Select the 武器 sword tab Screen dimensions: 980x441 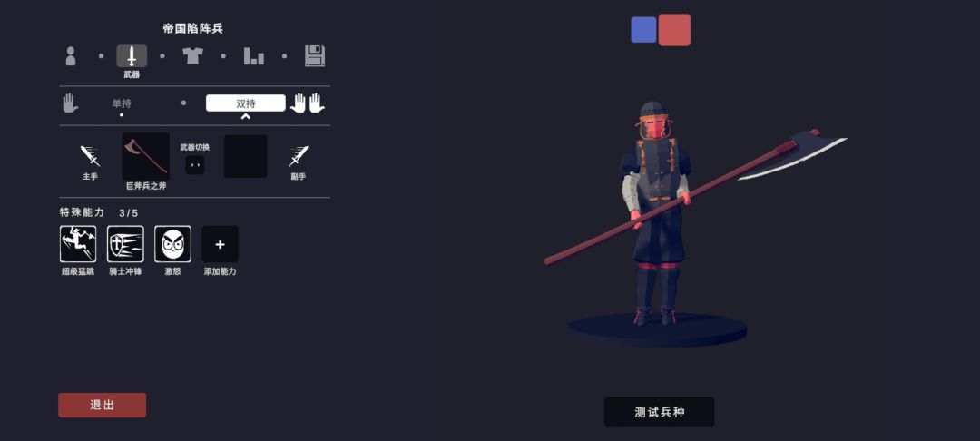coord(132,56)
